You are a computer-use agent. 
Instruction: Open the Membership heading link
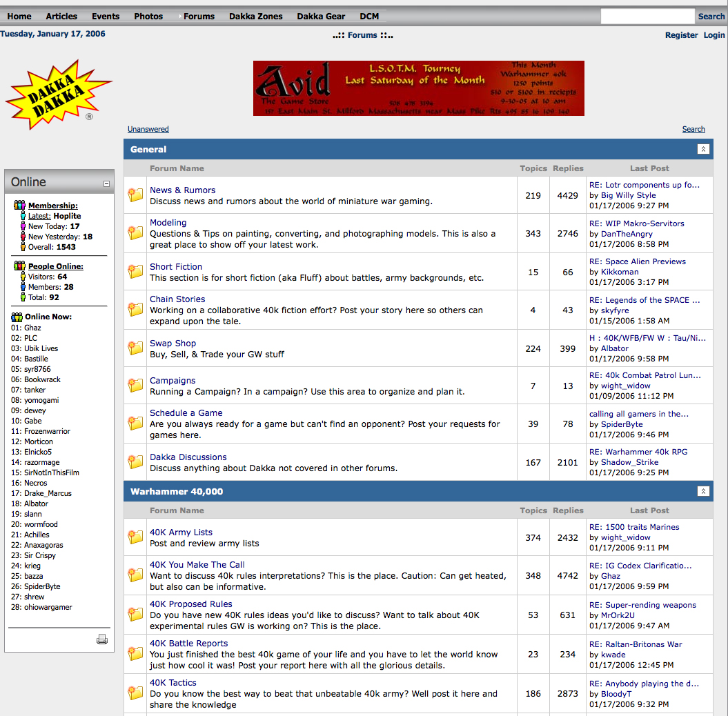point(53,206)
